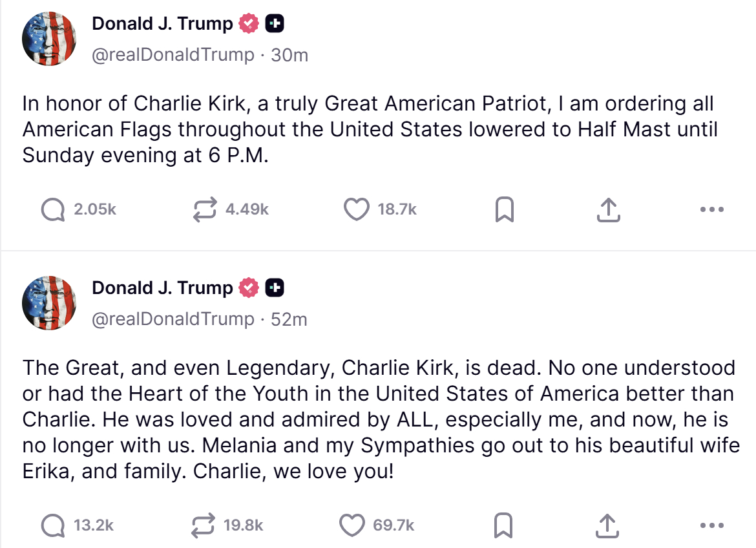Viewport: 756px width, 548px height.
Task: Reply to the Half Mast flags post
Action: pyautogui.click(x=53, y=209)
